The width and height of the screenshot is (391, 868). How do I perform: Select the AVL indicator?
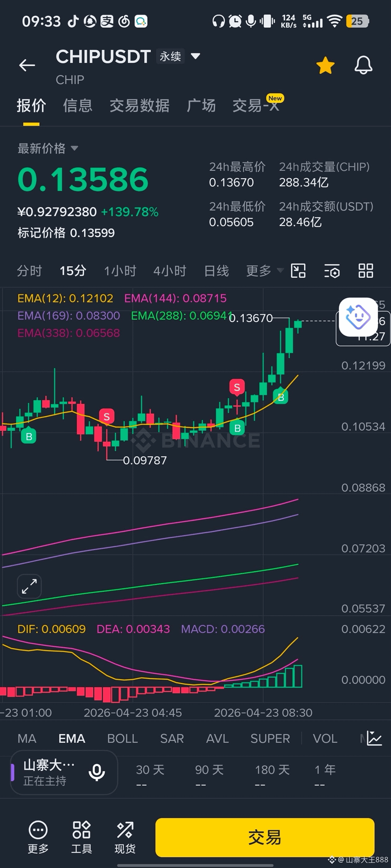[x=218, y=739]
